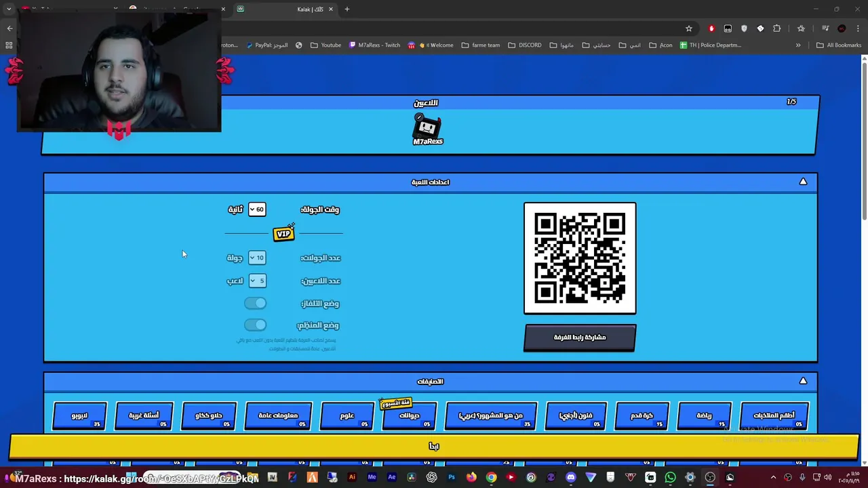Select the حلاو ككاو category card

coord(209,415)
